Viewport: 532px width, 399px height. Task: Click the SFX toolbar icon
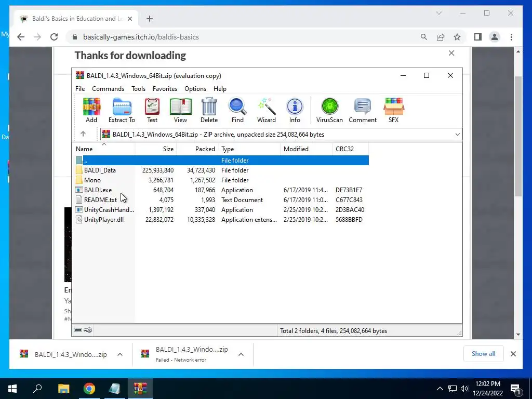click(394, 110)
